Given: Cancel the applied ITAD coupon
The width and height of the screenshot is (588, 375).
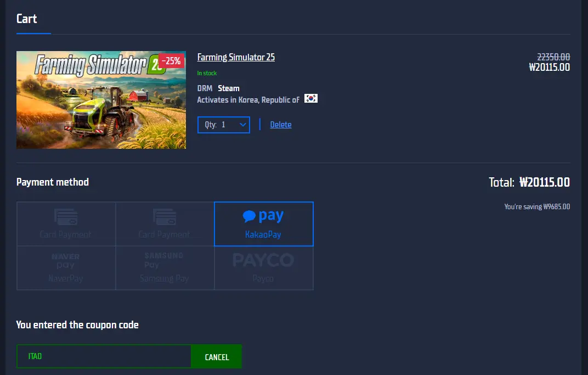Looking at the screenshot, I should pos(217,356).
